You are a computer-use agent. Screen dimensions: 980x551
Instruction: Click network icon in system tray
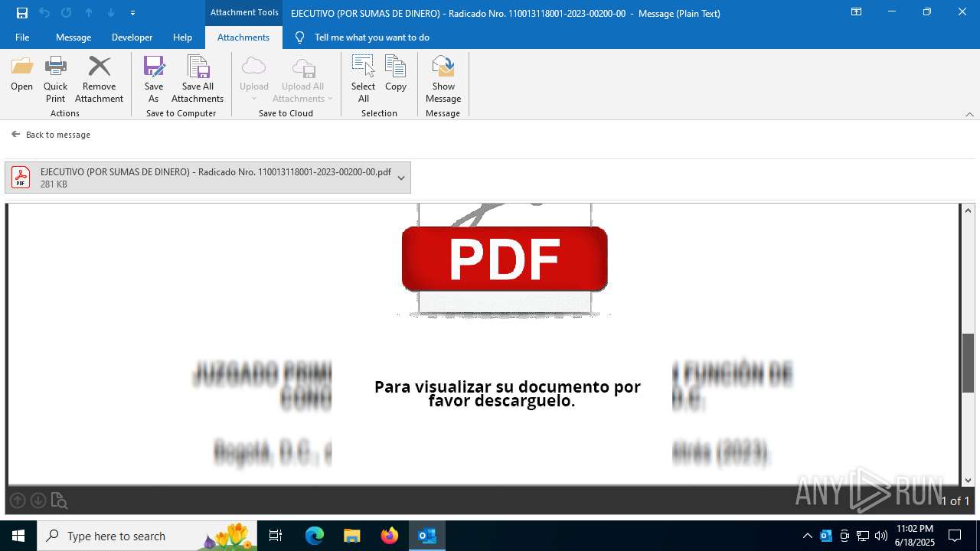[863, 536]
